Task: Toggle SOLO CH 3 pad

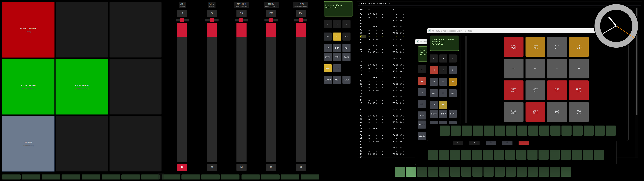Action: tap(557, 112)
